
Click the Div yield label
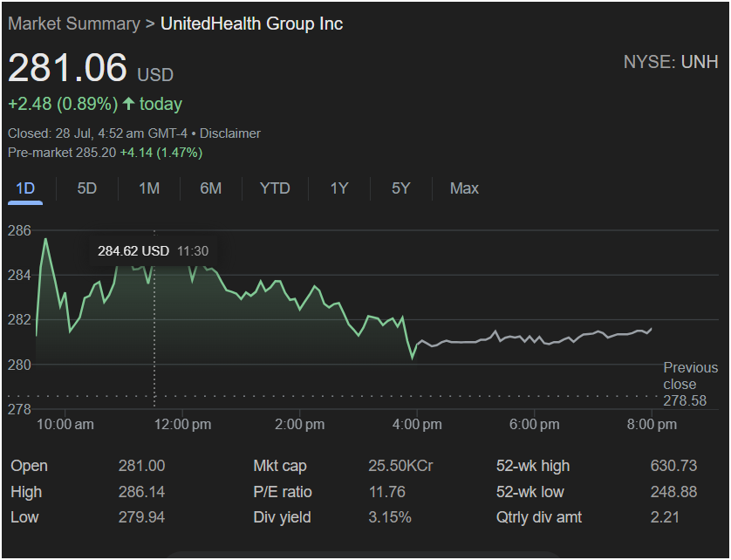coord(282,517)
